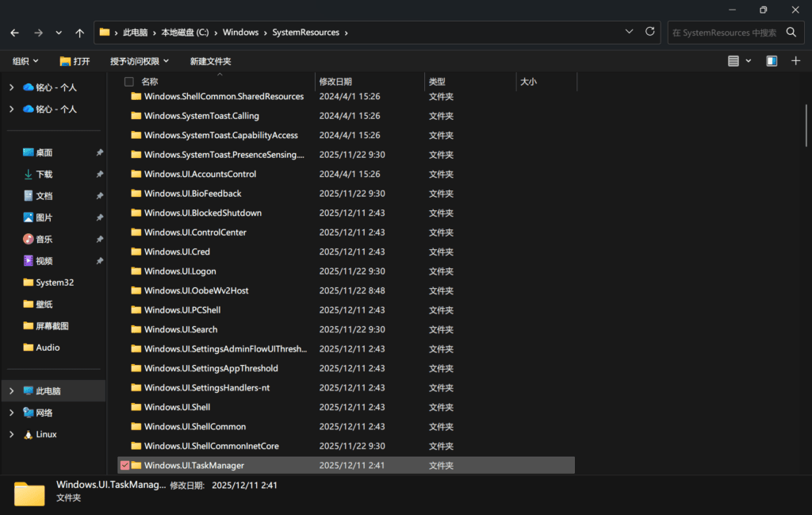The width and height of the screenshot is (812, 515).
Task: Click the search magnifier icon
Action: (791, 33)
